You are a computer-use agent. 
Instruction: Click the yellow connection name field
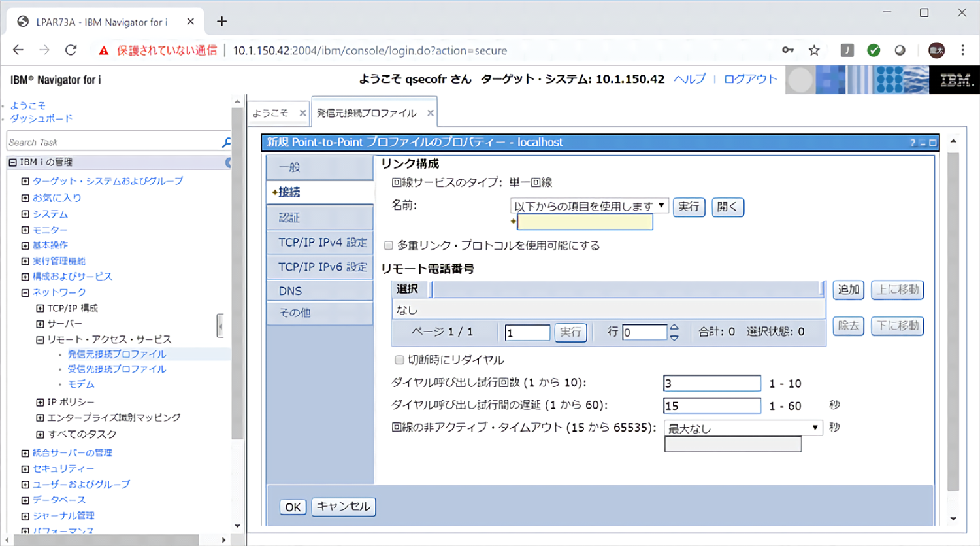[x=585, y=222]
